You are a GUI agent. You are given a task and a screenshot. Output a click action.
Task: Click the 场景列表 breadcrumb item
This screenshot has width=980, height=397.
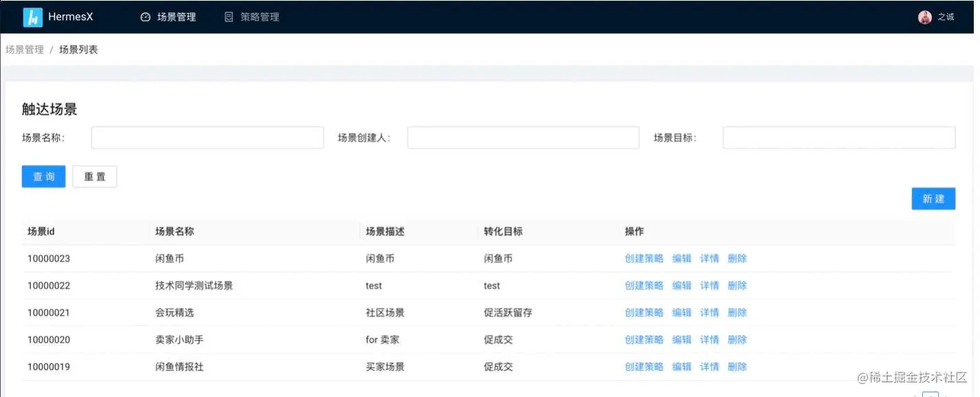[x=78, y=49]
